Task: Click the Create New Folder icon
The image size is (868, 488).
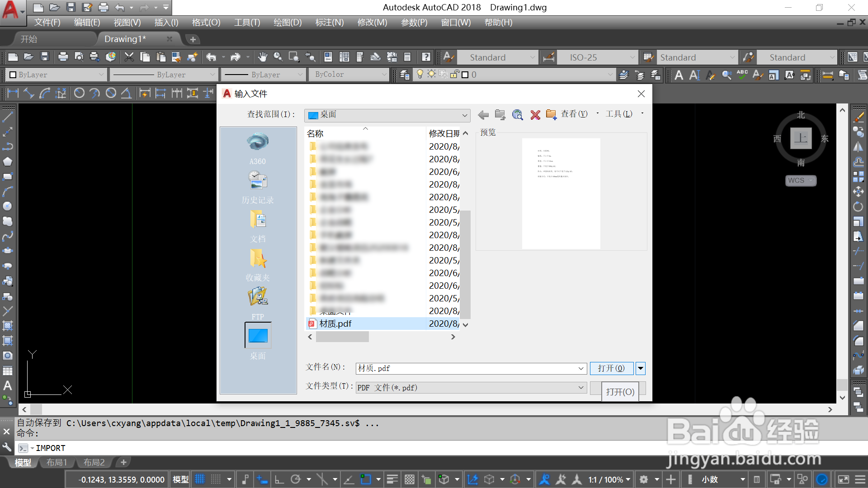Action: tap(551, 115)
